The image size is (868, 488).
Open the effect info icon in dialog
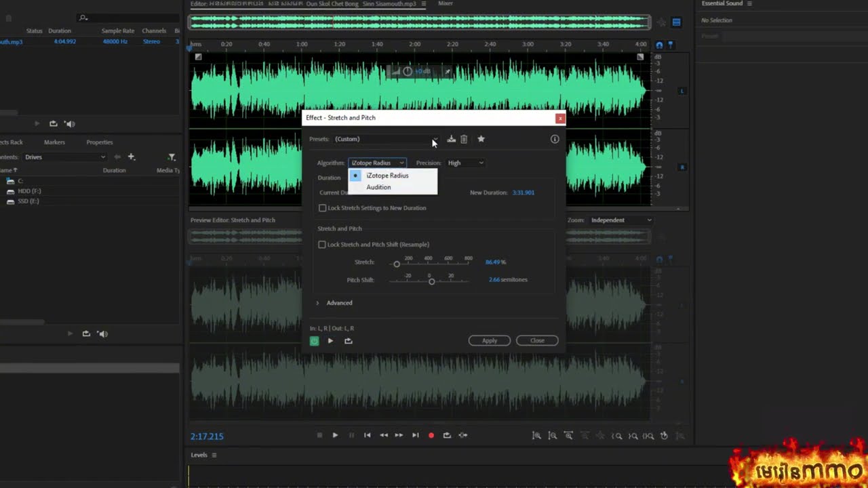(x=555, y=139)
